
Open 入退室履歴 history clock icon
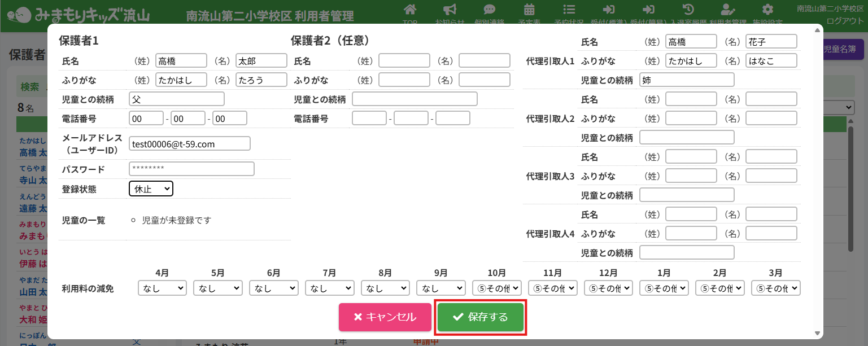[x=688, y=10]
